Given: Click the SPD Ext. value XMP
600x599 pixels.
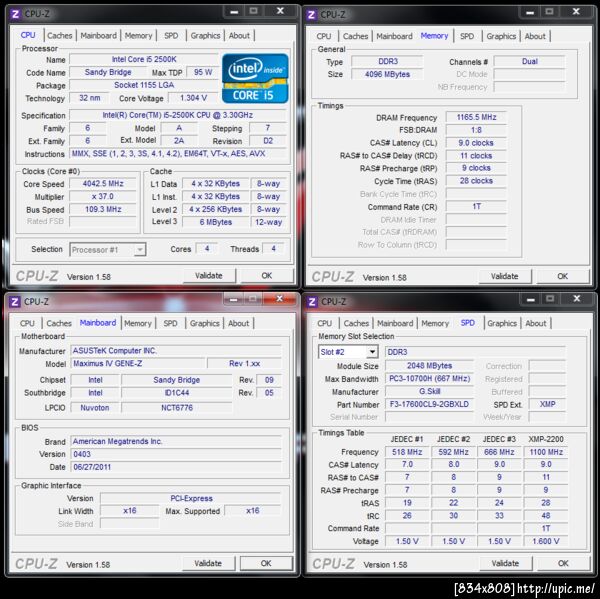Looking at the screenshot, I should click(x=547, y=404).
